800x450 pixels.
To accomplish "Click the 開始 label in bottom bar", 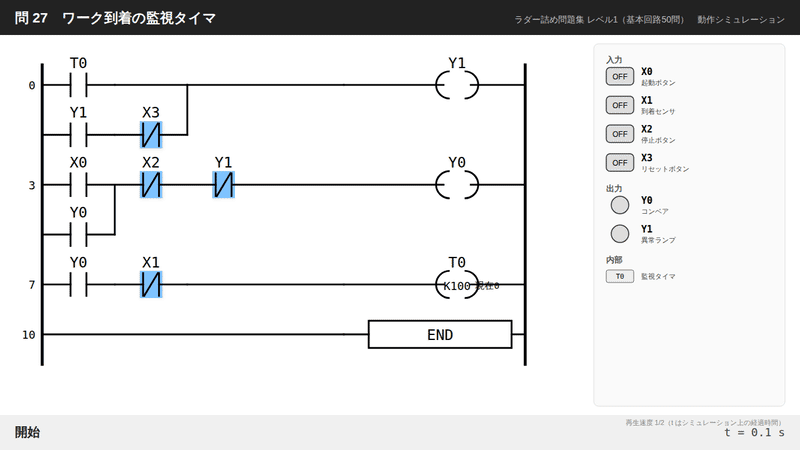I will coord(27,433).
